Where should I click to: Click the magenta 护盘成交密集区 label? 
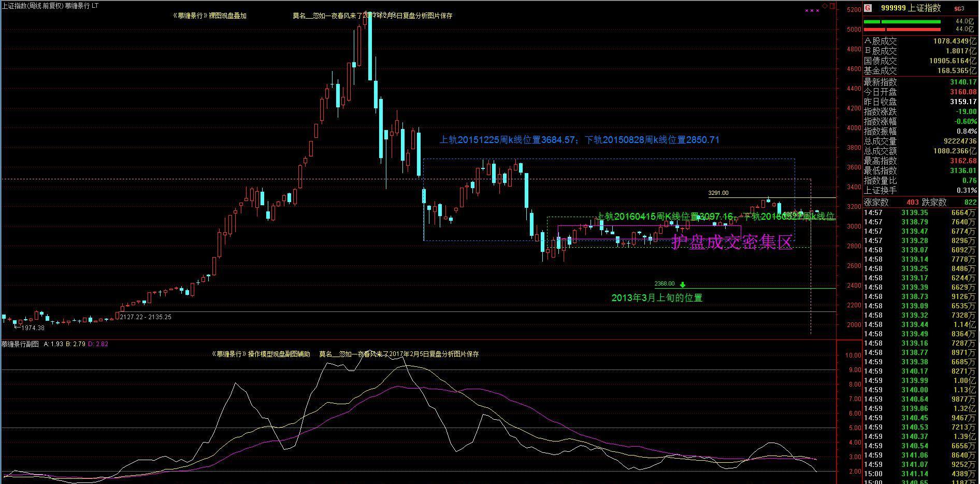732,242
